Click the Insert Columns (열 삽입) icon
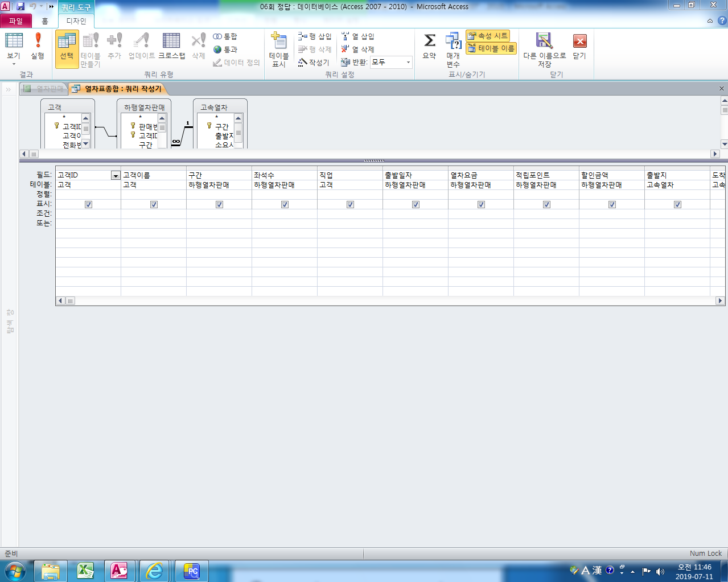The height and width of the screenshot is (582, 728). click(x=357, y=36)
